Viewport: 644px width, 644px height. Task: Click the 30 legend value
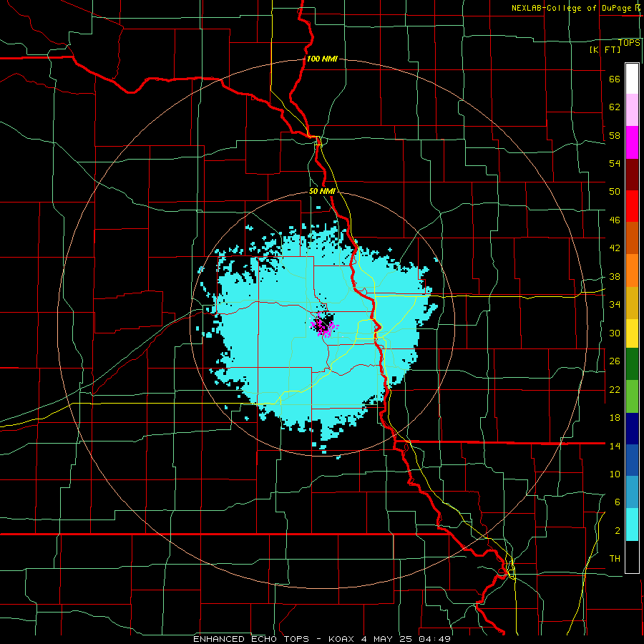615,333
